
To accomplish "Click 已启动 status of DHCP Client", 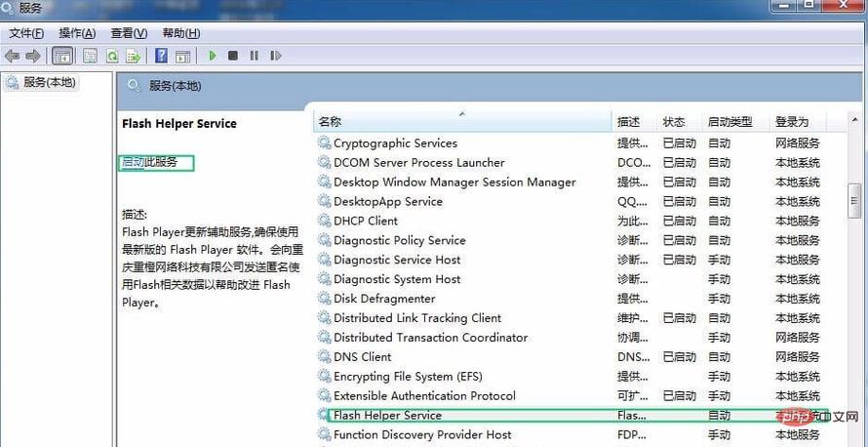I will point(679,221).
